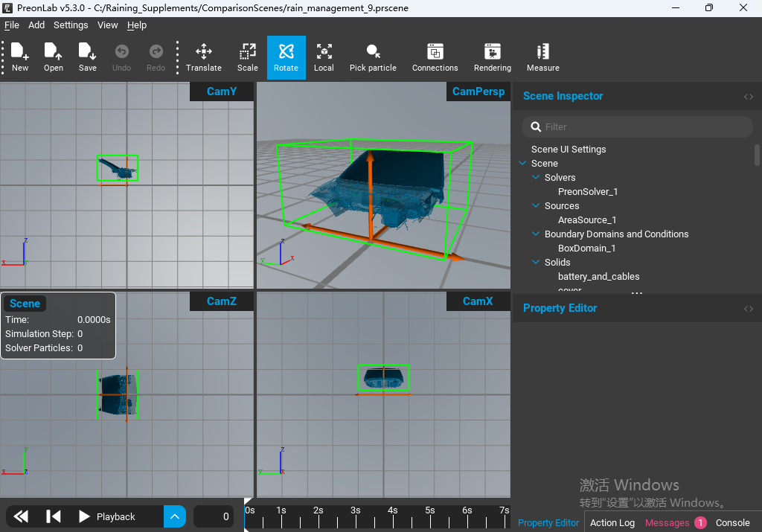Select BoxDomain_1 in the tree
The width and height of the screenshot is (762, 532).
(x=586, y=248)
